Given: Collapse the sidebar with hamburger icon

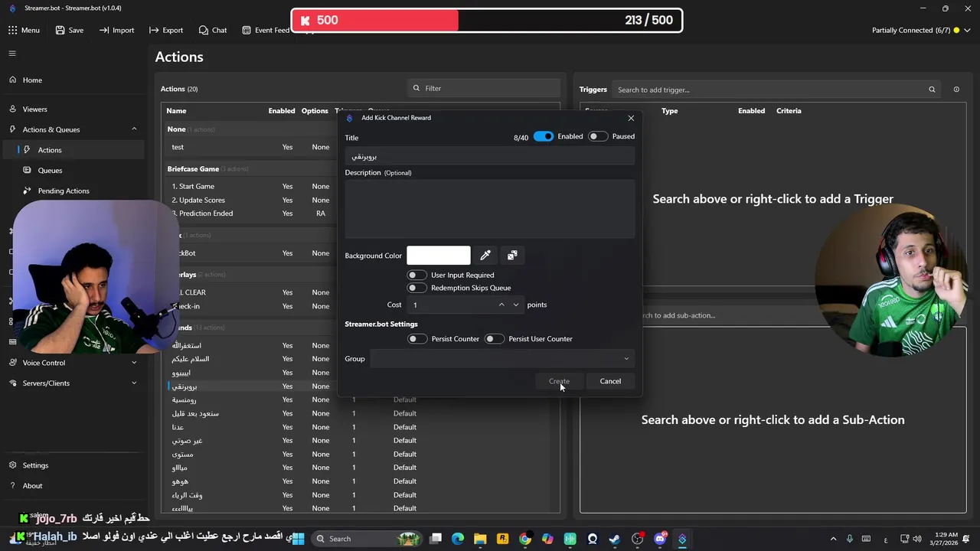Looking at the screenshot, I should [12, 54].
